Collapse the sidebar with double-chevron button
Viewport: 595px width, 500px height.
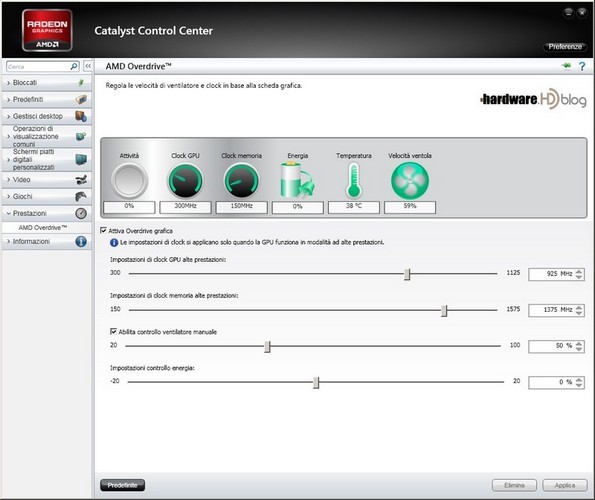point(88,66)
